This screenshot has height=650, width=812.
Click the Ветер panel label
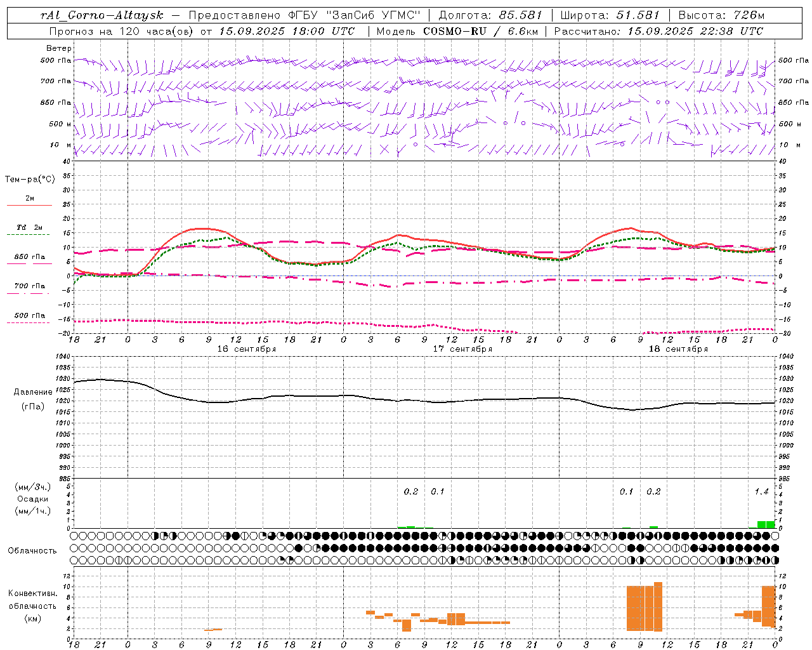pyautogui.click(x=59, y=48)
